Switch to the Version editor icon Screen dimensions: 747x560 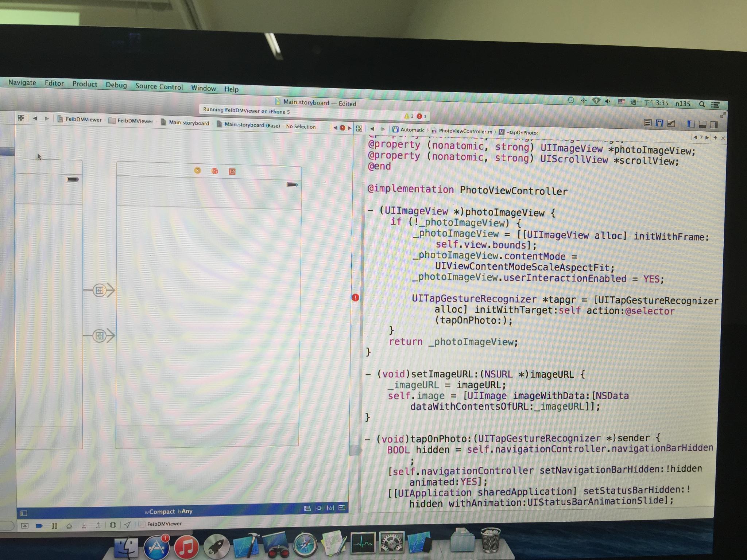click(671, 124)
